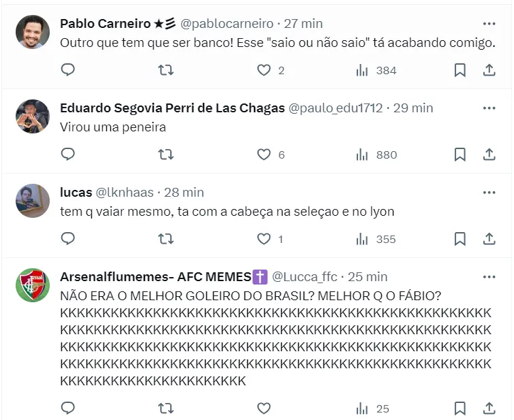The width and height of the screenshot is (514, 420).
Task: Click lucas's profile picture
Action: [33, 201]
